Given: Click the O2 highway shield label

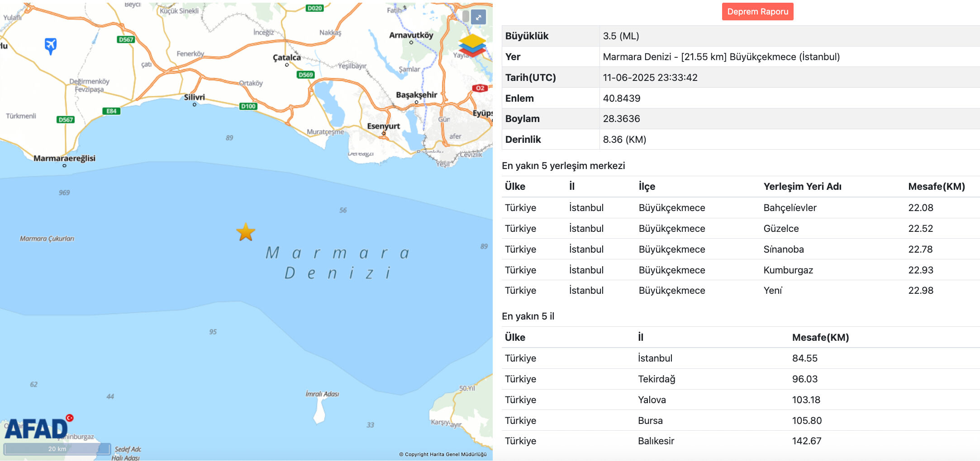Looking at the screenshot, I should (x=480, y=89).
